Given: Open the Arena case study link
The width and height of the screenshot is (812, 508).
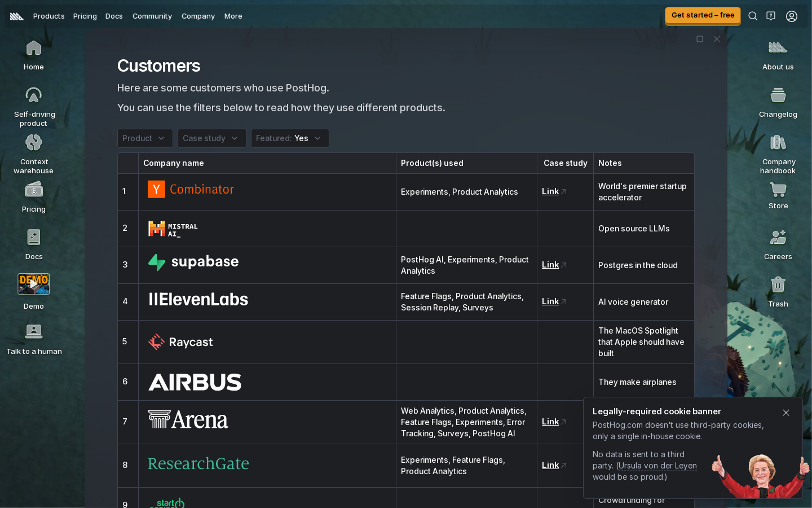Looking at the screenshot, I should (554, 422).
